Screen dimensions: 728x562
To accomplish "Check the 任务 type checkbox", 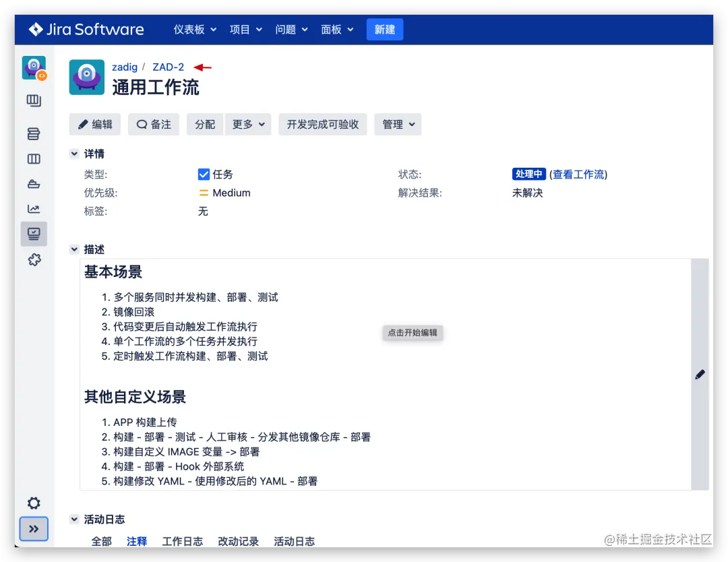I will pos(204,174).
